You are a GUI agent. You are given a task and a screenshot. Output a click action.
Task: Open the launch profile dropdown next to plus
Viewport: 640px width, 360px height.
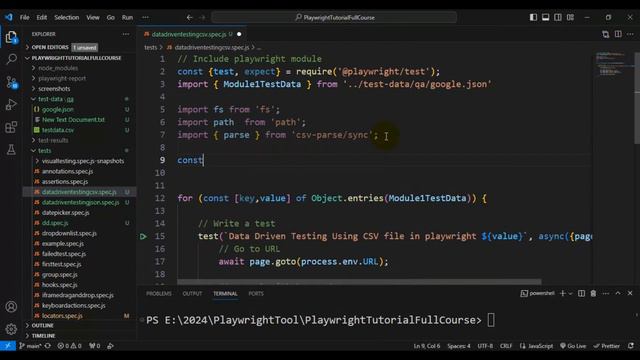pos(570,293)
